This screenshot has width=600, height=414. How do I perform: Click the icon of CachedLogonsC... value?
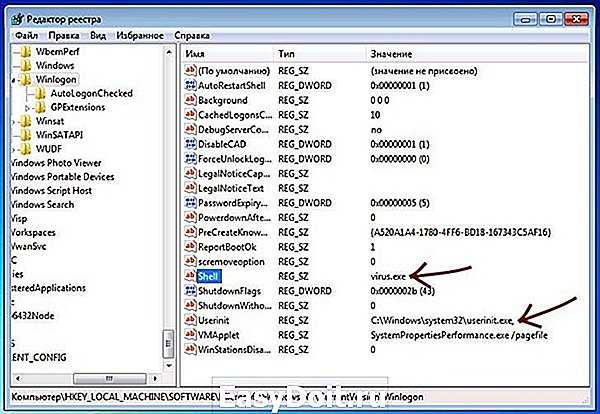pos(191,115)
